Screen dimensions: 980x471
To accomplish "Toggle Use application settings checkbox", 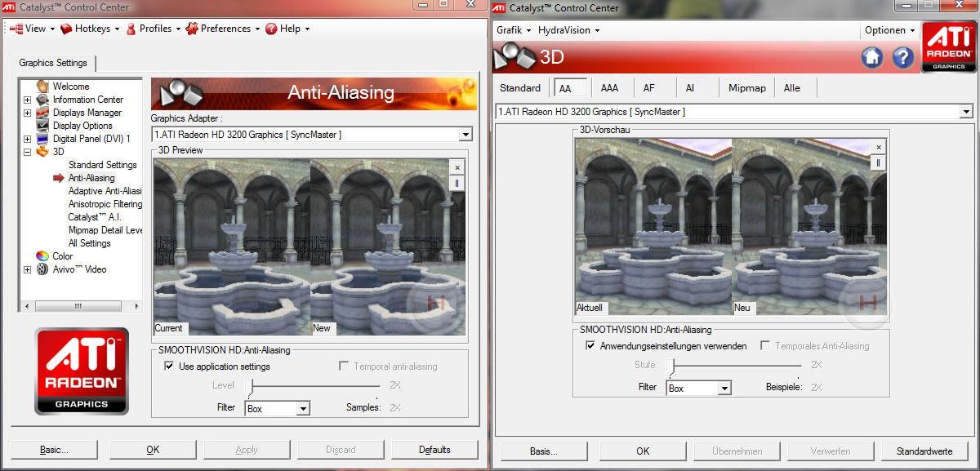I will [x=168, y=367].
